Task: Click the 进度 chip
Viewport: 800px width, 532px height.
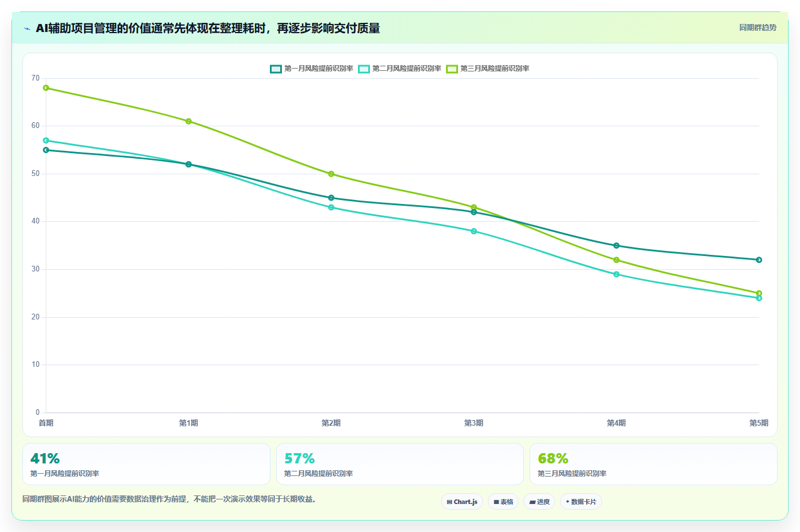Action: point(539,502)
